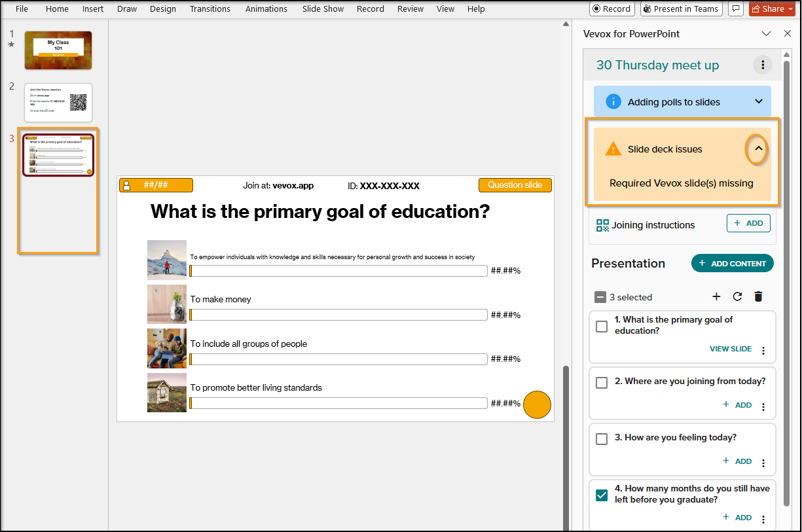
Task: Click the refresh icon beside 3 selected
Action: (x=737, y=297)
